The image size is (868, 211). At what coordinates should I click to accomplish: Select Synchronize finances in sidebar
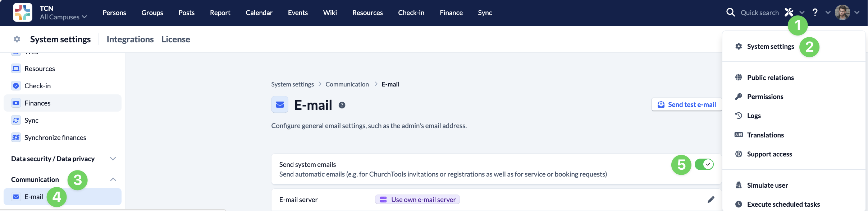[55, 137]
